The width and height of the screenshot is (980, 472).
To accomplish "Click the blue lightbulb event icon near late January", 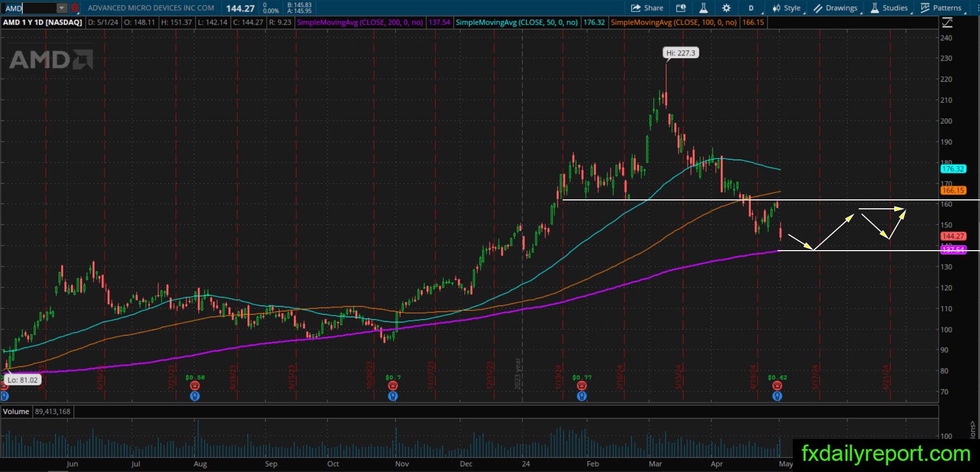I will [x=582, y=396].
